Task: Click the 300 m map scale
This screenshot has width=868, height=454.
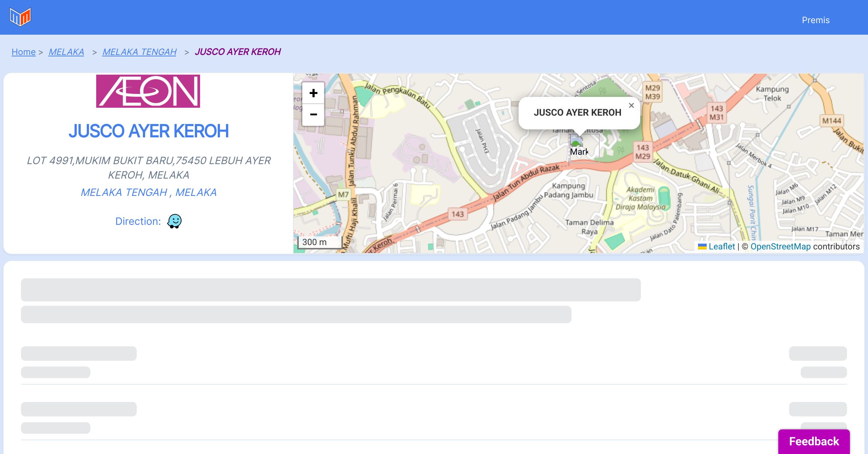Action: [x=319, y=242]
